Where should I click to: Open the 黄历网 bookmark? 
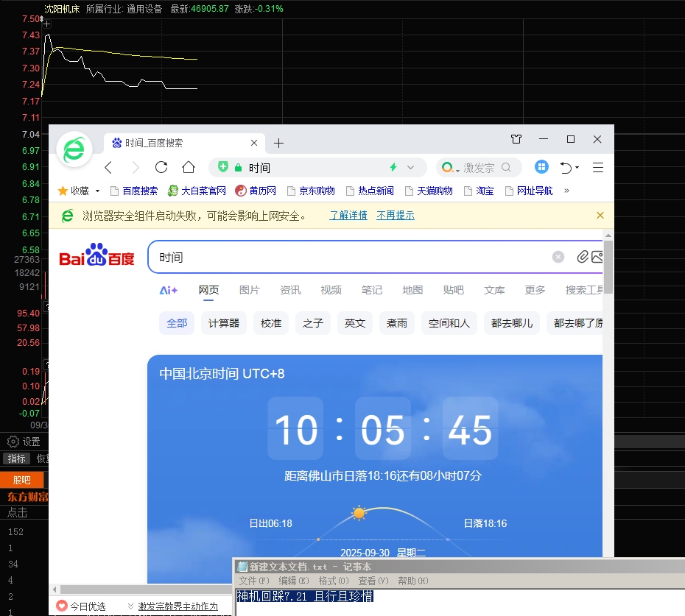click(256, 191)
